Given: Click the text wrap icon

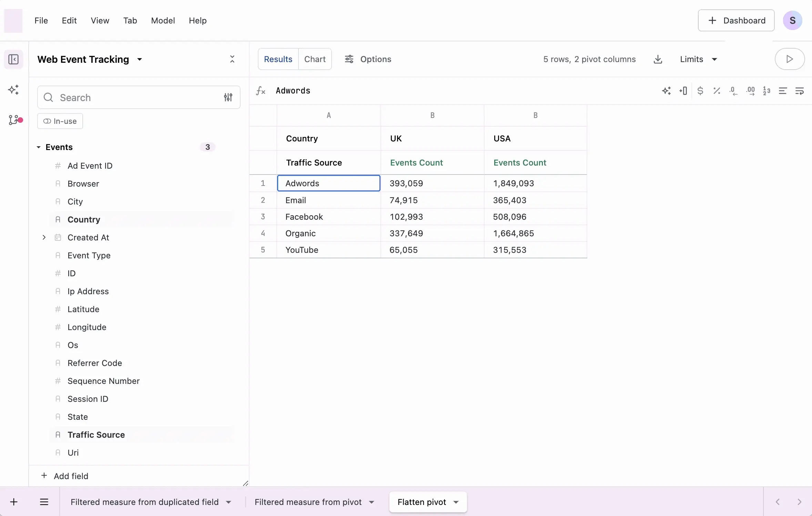Looking at the screenshot, I should [x=799, y=91].
